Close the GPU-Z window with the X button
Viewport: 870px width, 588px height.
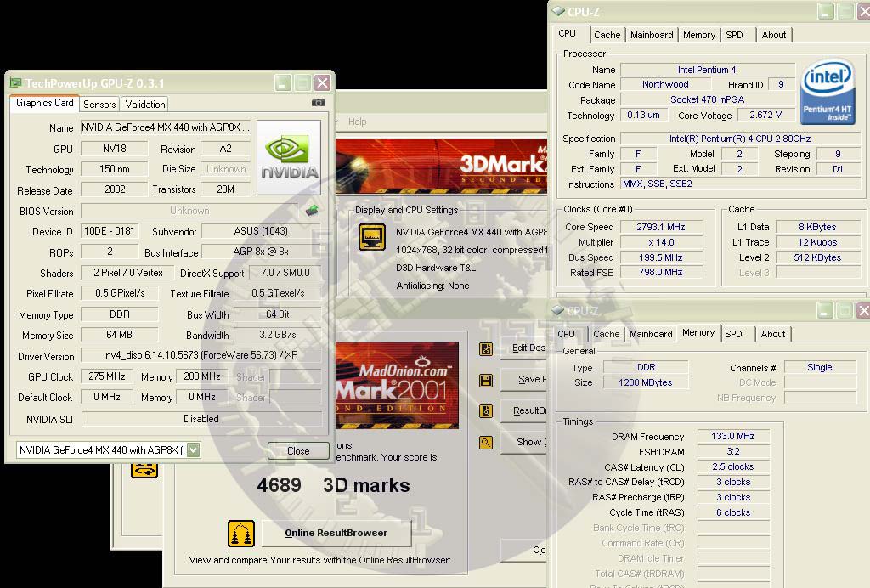(322, 83)
